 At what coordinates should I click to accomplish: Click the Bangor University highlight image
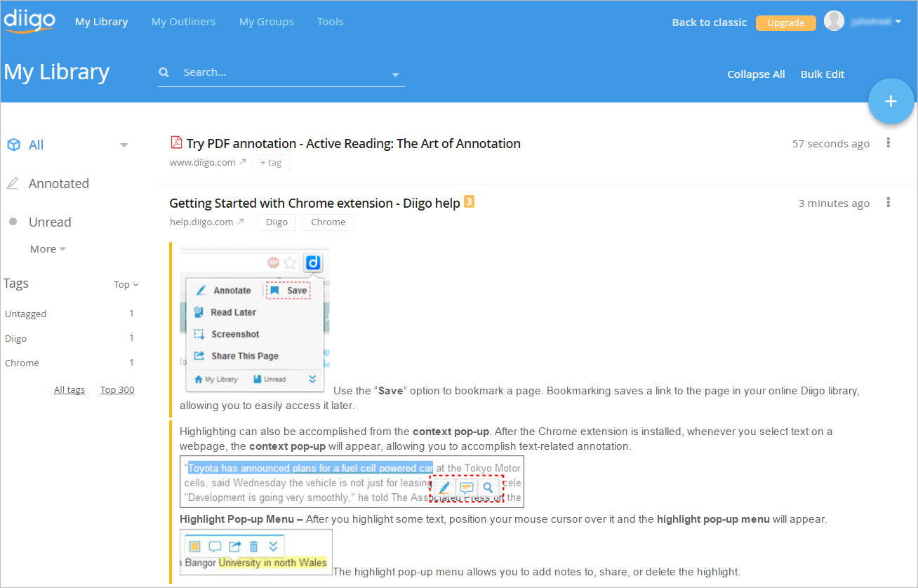[x=256, y=552]
